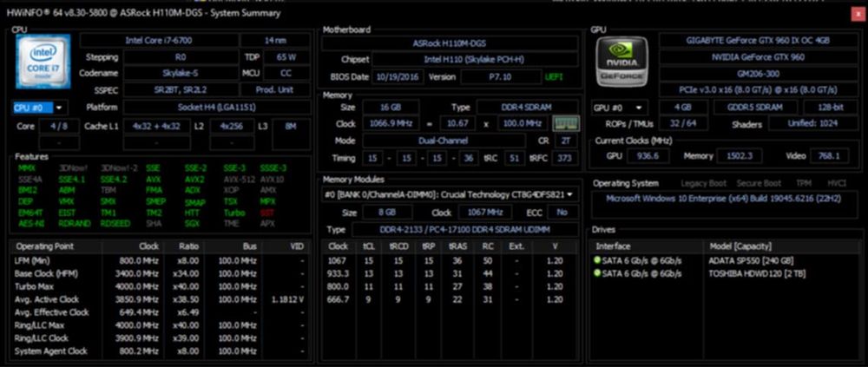Click the tRFC value 373
The image size is (868, 367).
[x=564, y=158]
